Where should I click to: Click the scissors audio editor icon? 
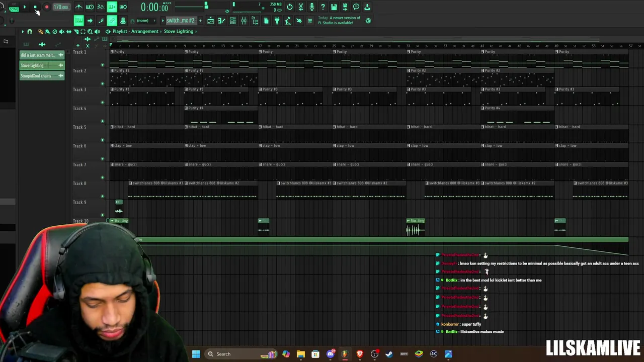pyautogui.click(x=301, y=7)
